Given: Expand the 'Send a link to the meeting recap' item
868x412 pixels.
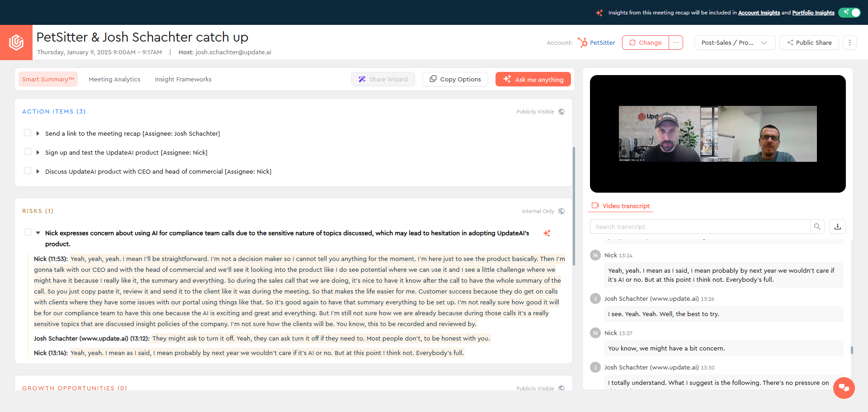Looking at the screenshot, I should [x=38, y=133].
